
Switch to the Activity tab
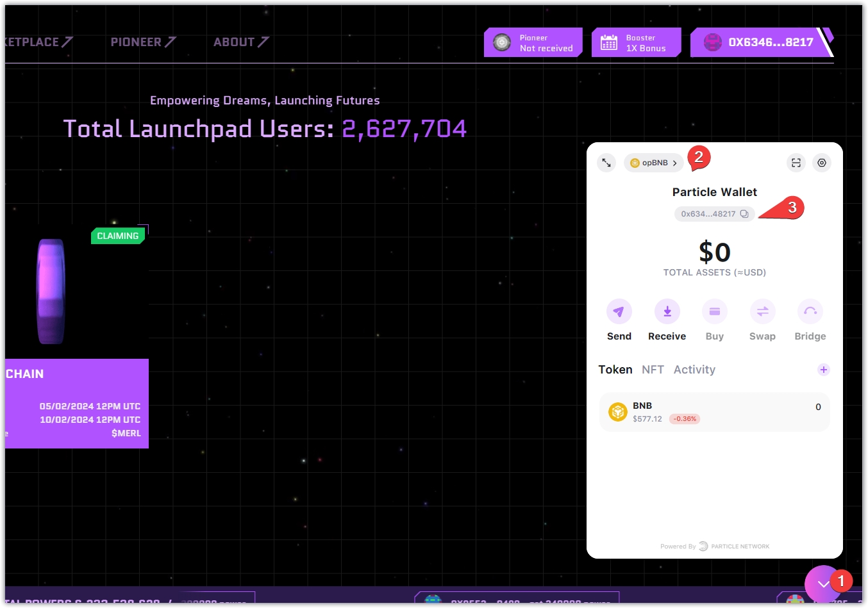pyautogui.click(x=694, y=370)
